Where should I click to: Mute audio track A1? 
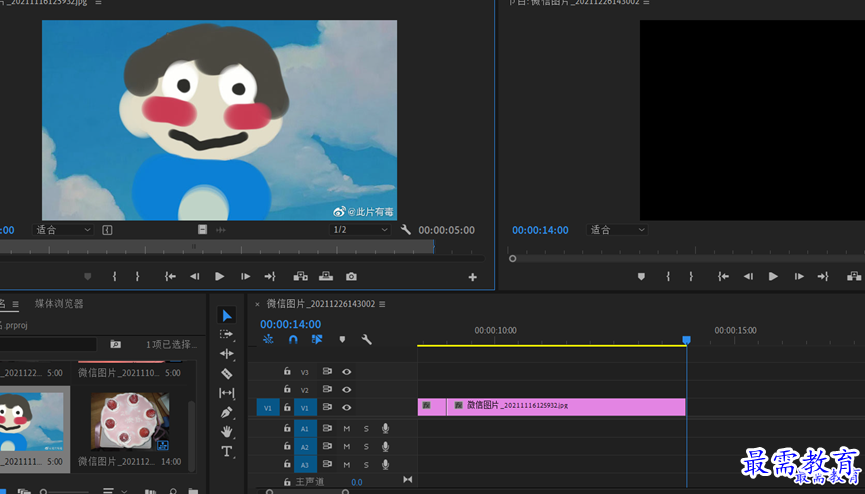346,428
